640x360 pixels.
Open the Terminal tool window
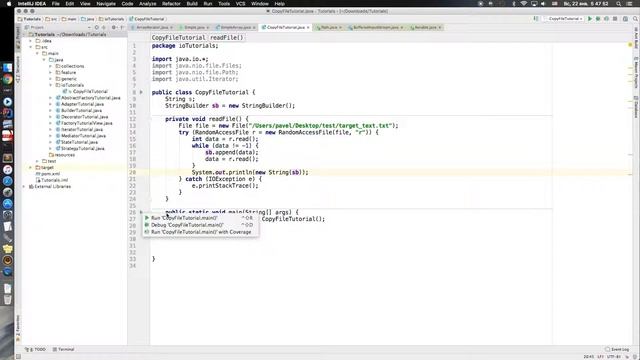tap(64, 349)
